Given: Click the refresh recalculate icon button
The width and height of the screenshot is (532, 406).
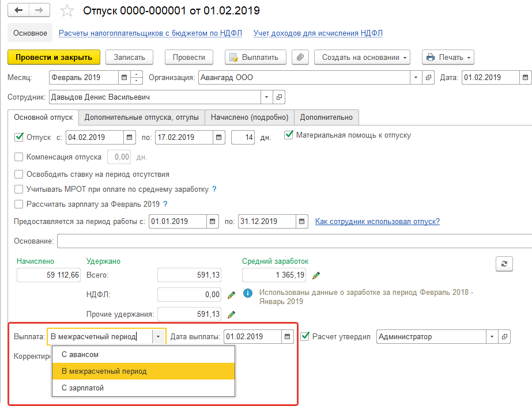Looking at the screenshot, I should (x=504, y=263).
